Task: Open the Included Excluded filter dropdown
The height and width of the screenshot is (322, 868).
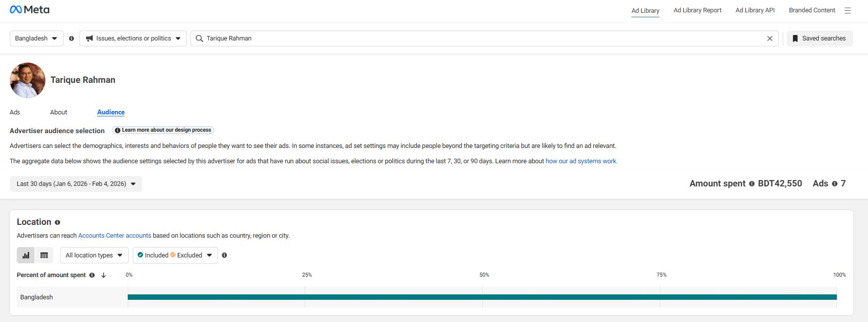Action: (x=175, y=255)
